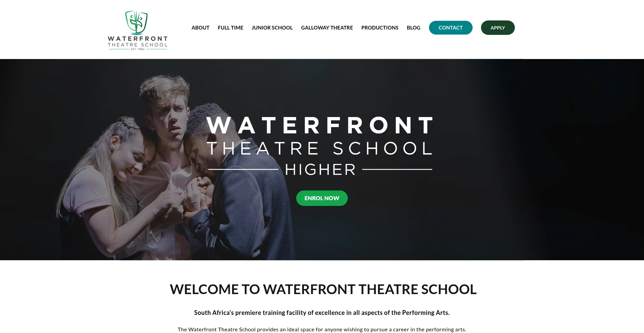Screen dimensions: 644x333
Task: Select Productions in the navigation bar
Action: (380, 28)
